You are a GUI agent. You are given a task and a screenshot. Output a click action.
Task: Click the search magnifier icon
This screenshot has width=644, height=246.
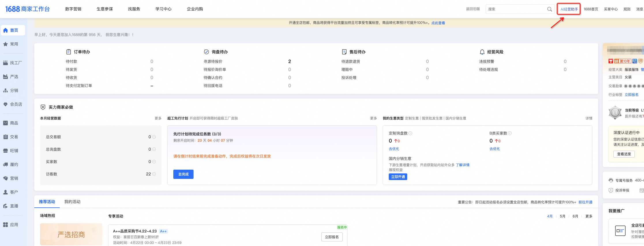click(x=549, y=9)
